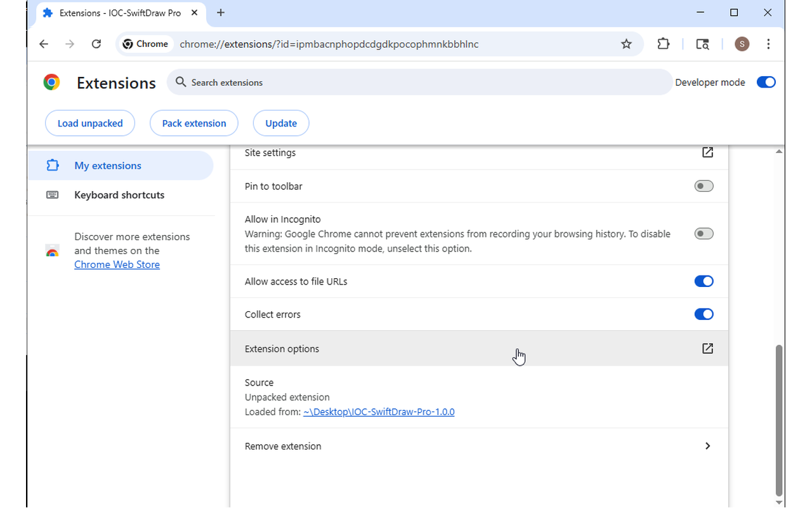The image size is (812, 508).
Task: Expand the Remove extension arrow
Action: click(707, 446)
